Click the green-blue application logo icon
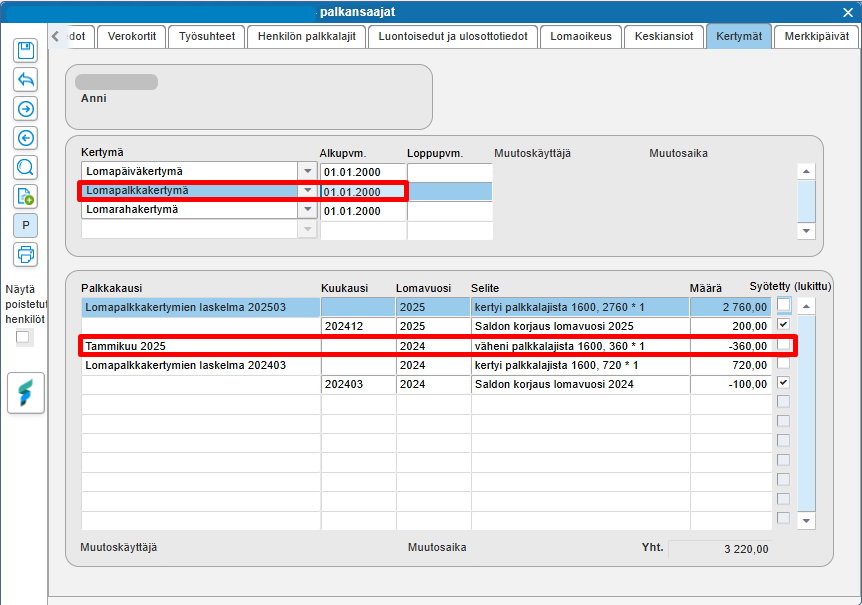This screenshot has width=862, height=605. click(x=26, y=393)
